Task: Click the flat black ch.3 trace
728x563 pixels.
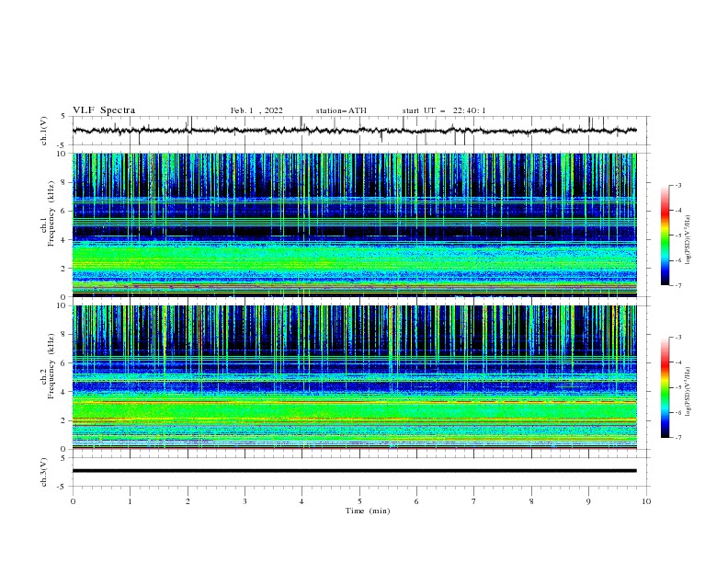Action: [354, 471]
